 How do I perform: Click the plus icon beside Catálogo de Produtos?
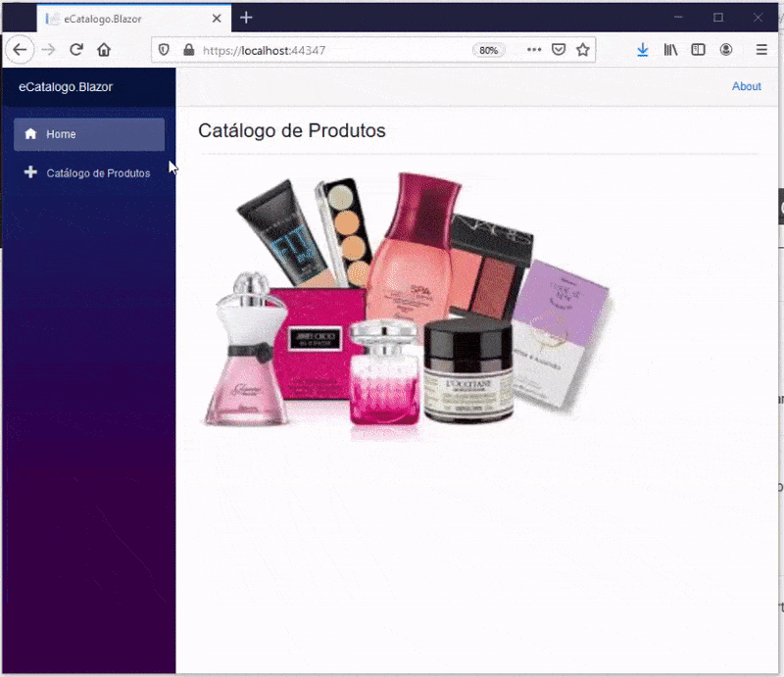pyautogui.click(x=30, y=172)
